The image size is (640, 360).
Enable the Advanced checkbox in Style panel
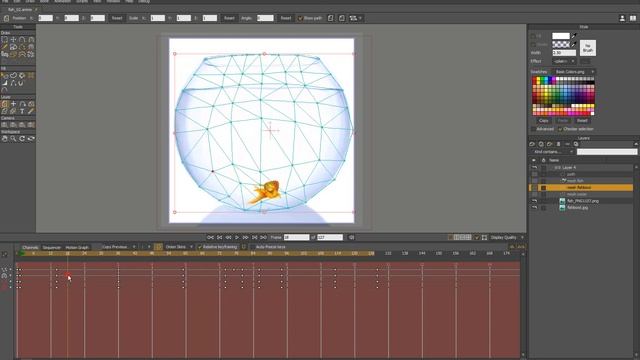coord(533,129)
